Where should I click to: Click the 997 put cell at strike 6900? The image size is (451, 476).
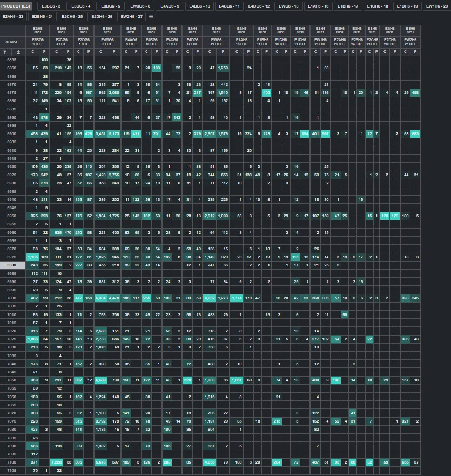click(x=325, y=134)
